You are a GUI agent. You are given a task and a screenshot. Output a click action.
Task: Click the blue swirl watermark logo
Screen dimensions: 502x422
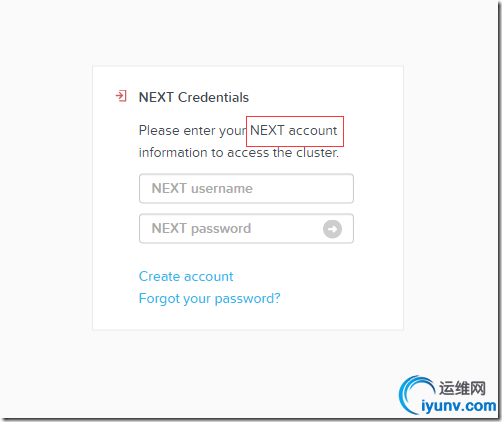tap(416, 395)
